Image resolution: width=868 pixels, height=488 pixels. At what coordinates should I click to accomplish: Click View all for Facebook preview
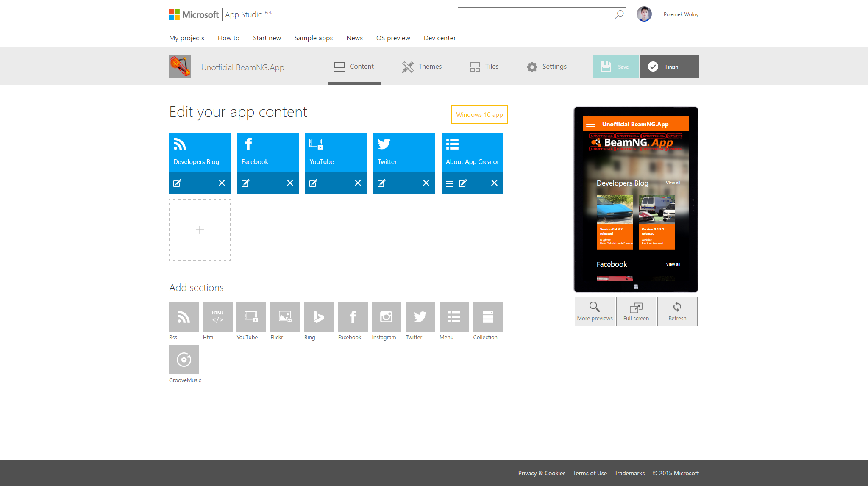pos(673,264)
